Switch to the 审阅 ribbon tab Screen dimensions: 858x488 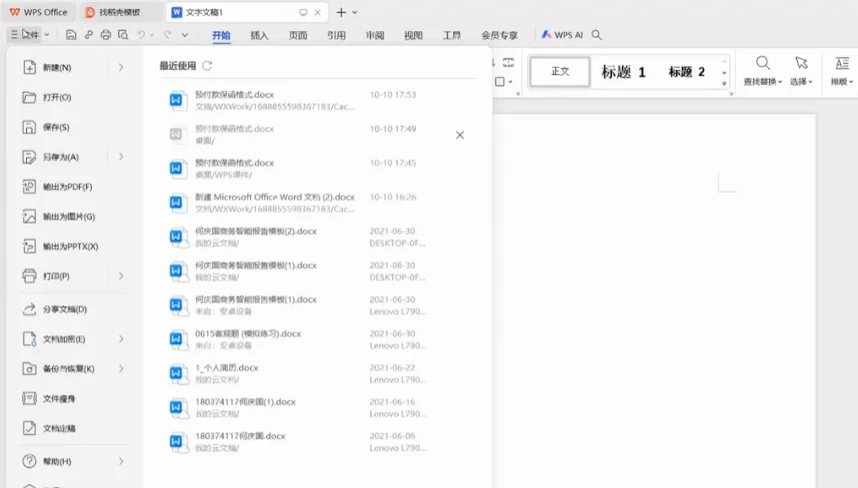pyautogui.click(x=375, y=35)
